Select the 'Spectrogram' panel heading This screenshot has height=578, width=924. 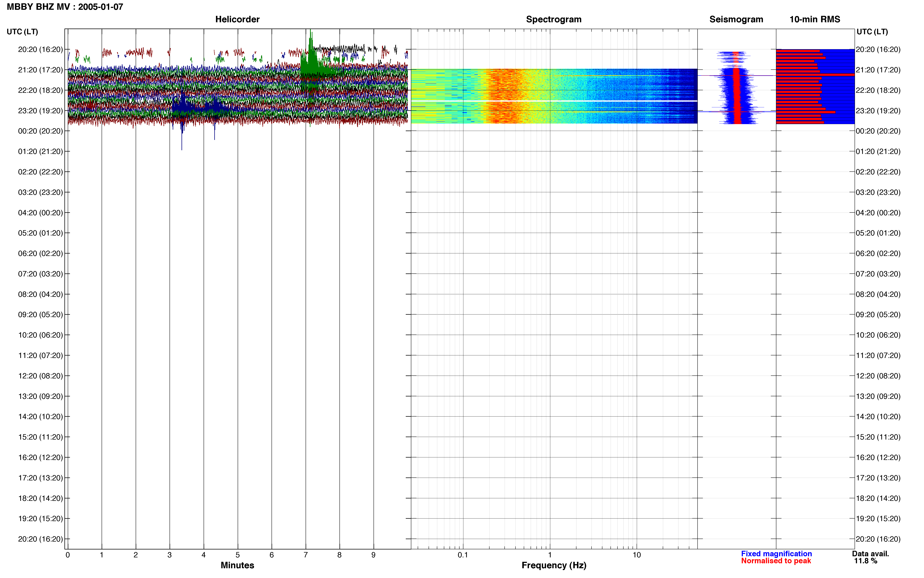tap(554, 20)
